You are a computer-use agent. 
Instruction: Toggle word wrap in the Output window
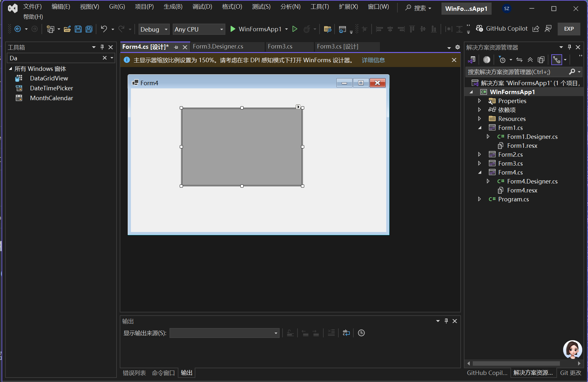[346, 333]
